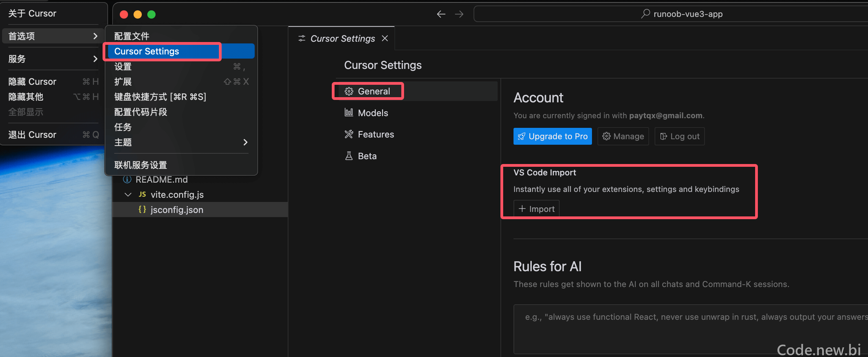
Task: Open Cursor Settings from the submenu
Action: click(181, 51)
